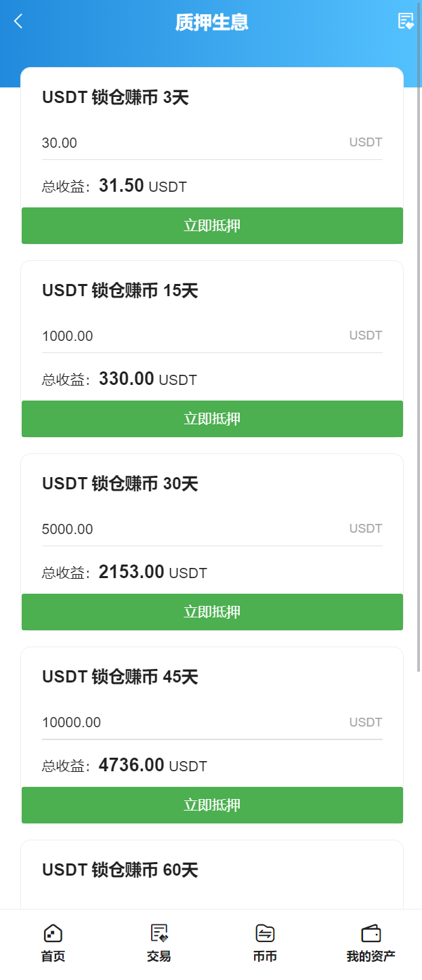422x980 pixels.
Task: Tap the back arrow icon
Action: tap(17, 21)
